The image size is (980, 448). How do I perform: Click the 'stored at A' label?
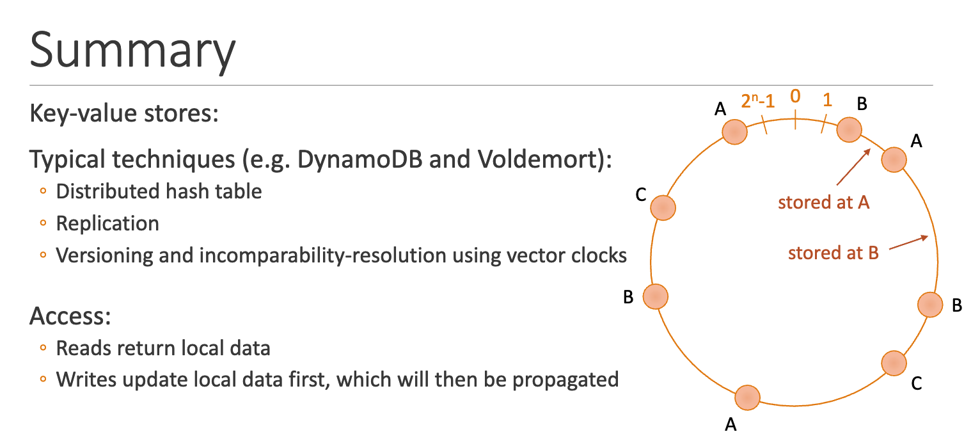click(x=823, y=202)
